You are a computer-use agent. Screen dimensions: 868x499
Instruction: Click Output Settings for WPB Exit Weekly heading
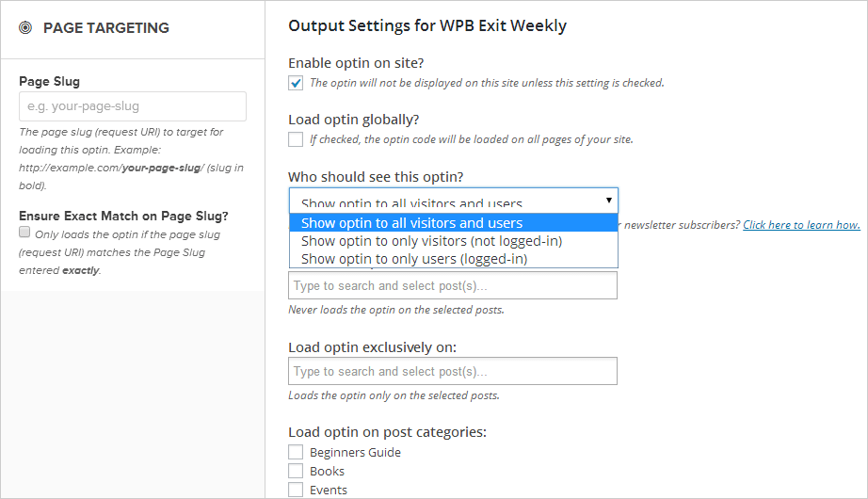[x=427, y=26]
